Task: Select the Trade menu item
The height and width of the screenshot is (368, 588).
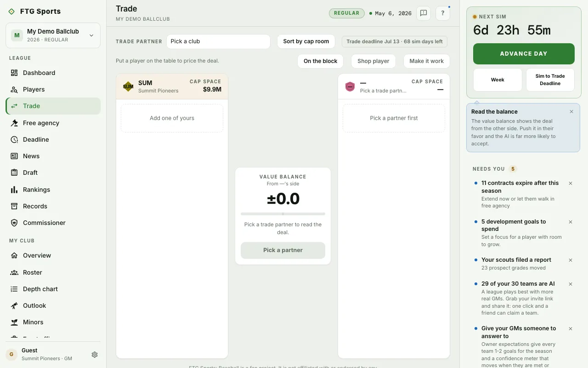Action: coord(53,106)
